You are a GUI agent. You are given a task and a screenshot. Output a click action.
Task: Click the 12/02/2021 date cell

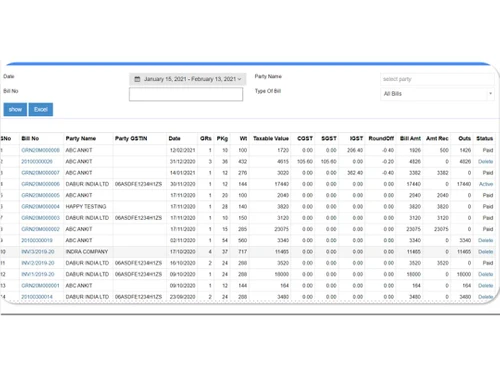click(183, 150)
